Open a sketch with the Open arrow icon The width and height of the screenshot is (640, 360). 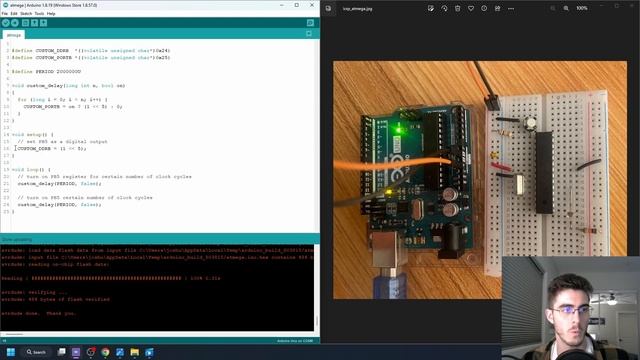coord(34,23)
